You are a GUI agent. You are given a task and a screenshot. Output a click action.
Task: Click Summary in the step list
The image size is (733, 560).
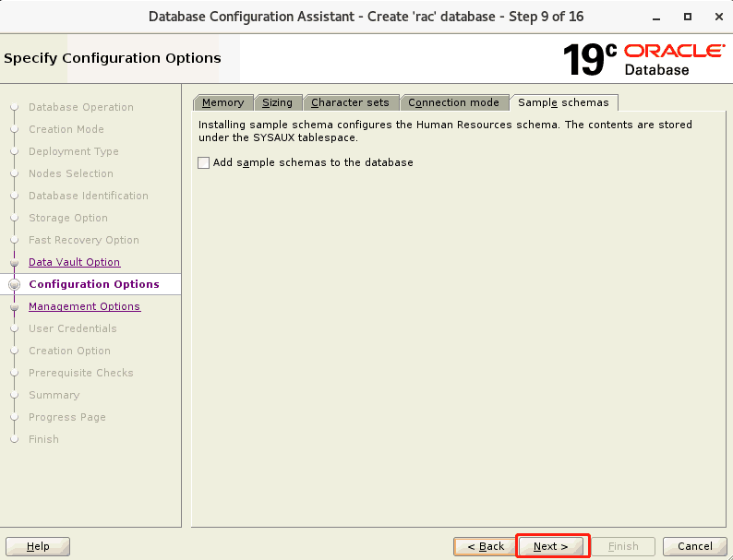54,395
